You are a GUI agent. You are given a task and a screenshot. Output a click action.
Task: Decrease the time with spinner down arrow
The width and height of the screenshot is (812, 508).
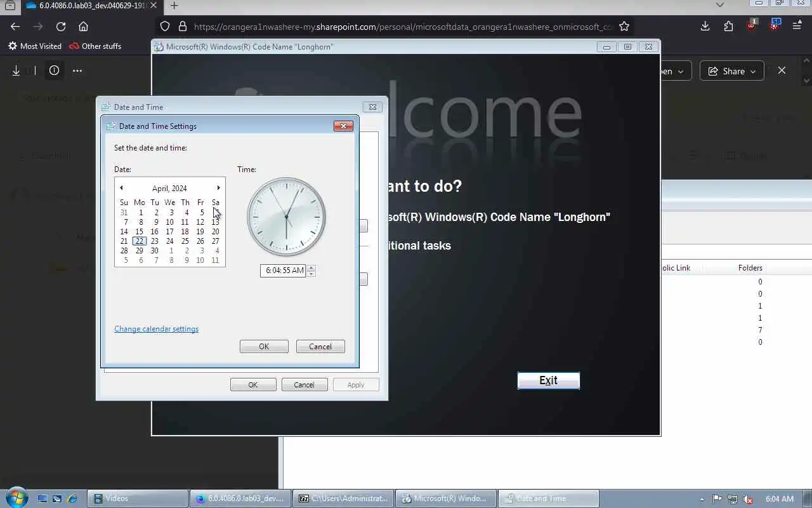(x=311, y=274)
